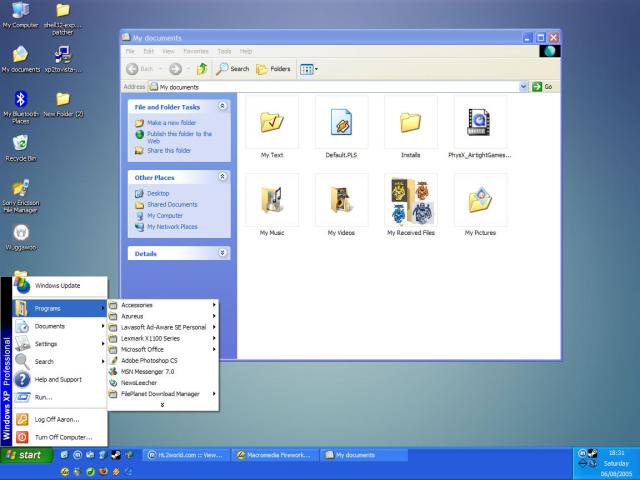Open the My Text folder
The width and height of the screenshot is (640, 480).
point(272,128)
